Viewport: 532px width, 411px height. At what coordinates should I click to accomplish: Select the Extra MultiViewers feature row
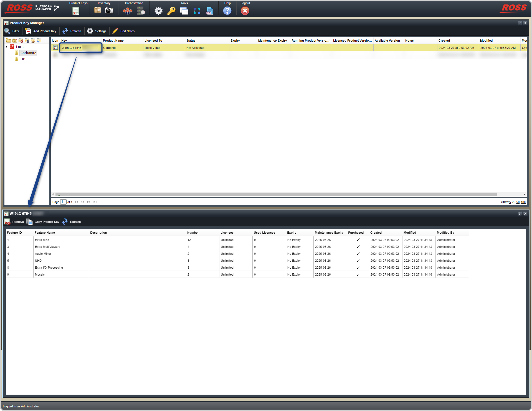(237, 247)
